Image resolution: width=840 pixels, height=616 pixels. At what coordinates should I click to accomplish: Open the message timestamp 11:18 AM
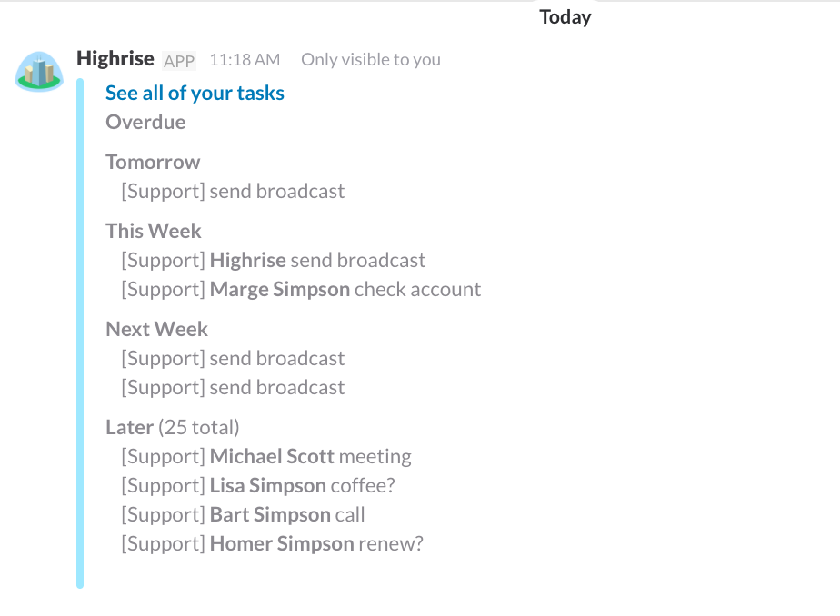point(242,60)
